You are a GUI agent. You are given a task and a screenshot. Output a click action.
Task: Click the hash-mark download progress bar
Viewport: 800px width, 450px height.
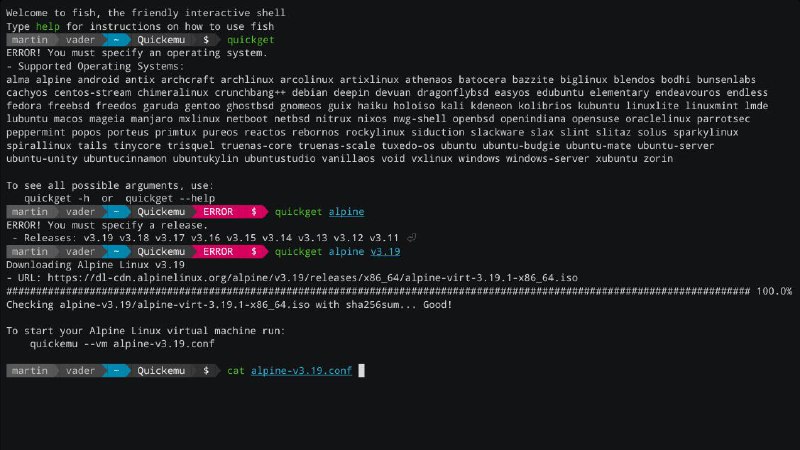click(378, 291)
